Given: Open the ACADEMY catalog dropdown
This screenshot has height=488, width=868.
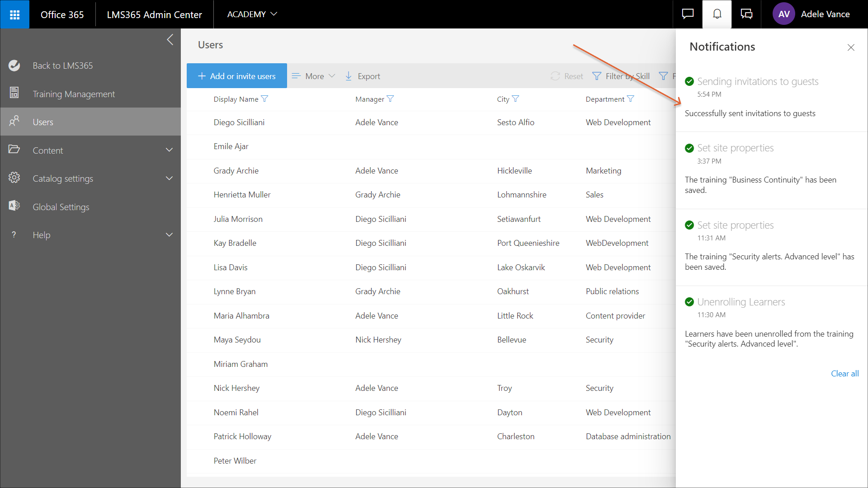Looking at the screenshot, I should coord(252,14).
